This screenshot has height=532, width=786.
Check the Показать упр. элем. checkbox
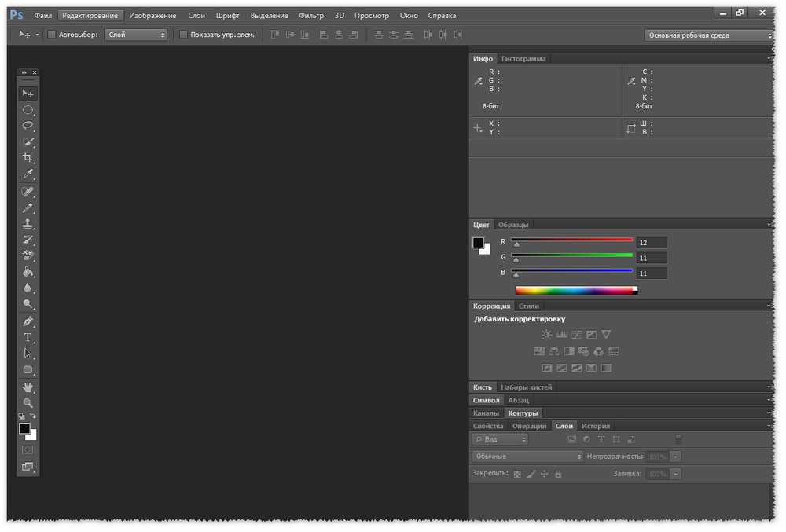coord(183,35)
